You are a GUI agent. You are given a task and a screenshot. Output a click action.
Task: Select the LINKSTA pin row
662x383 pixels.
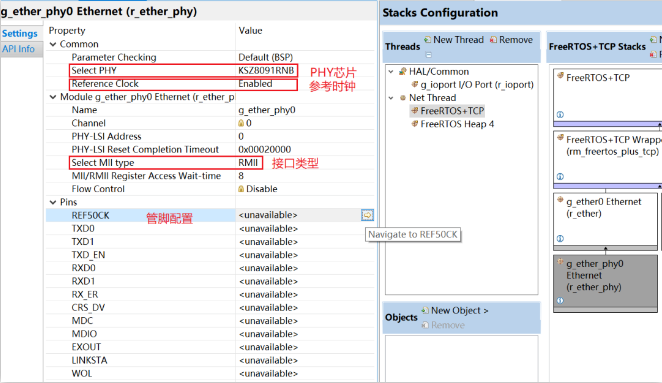[210, 360]
